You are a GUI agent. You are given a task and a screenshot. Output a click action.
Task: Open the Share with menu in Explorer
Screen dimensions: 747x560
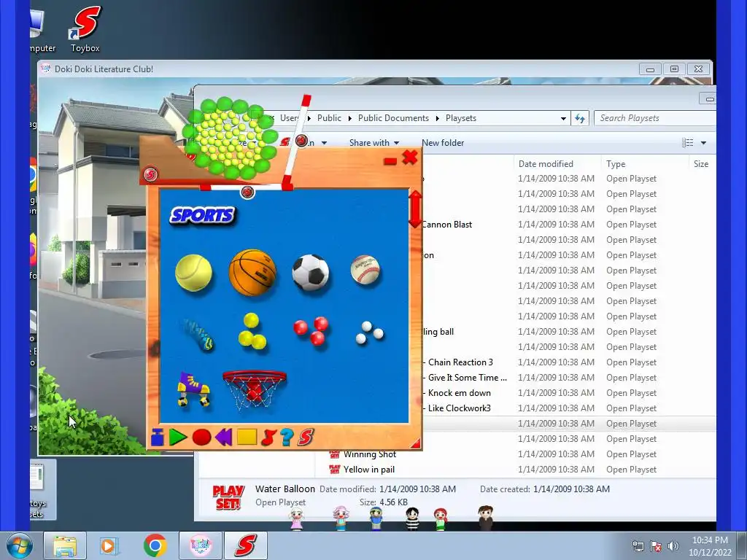pos(374,143)
